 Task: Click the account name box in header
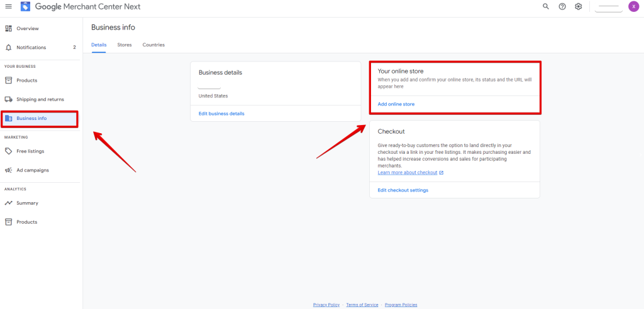click(x=609, y=6)
